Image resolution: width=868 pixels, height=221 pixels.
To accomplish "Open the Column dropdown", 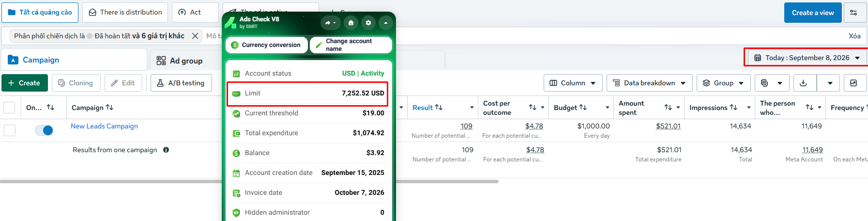I will 573,83.
